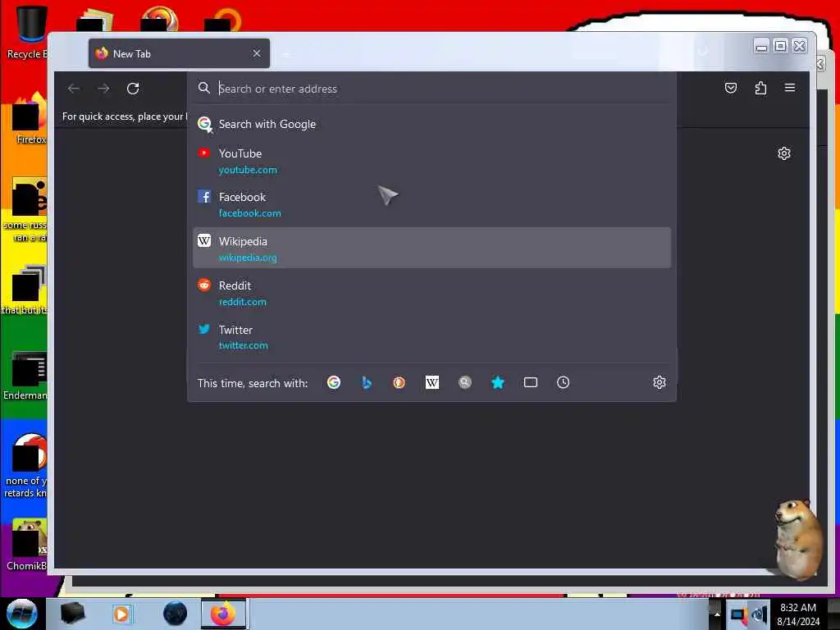Select the New Tab browser tab
Viewport: 840px width, 630px height.
pos(179,53)
